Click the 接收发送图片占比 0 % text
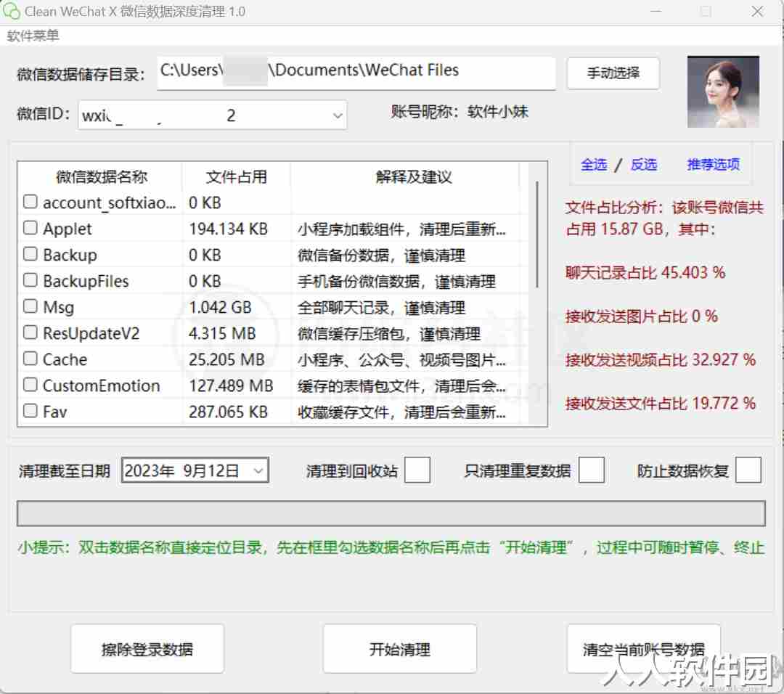This screenshot has height=694, width=784. coord(642,316)
